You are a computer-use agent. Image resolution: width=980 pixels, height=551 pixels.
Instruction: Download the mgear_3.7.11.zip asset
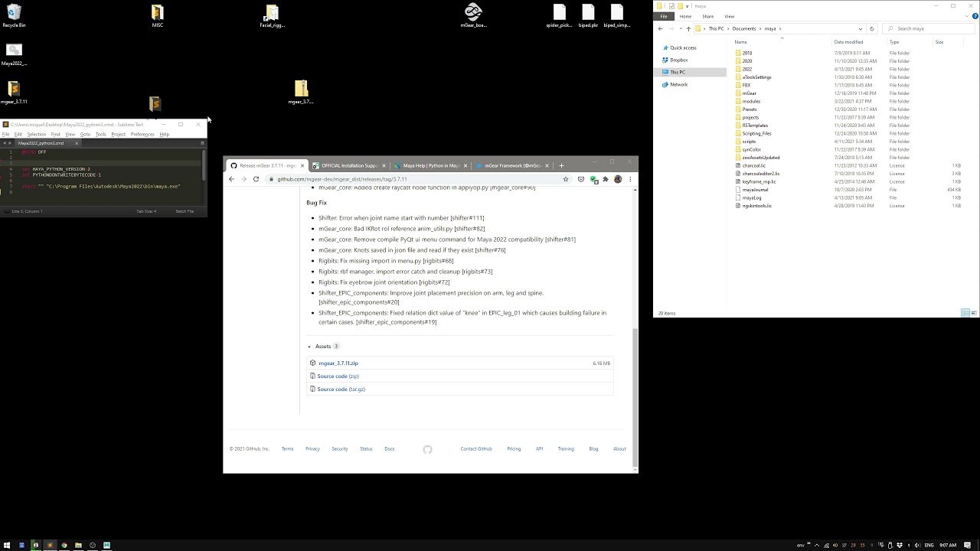338,364
